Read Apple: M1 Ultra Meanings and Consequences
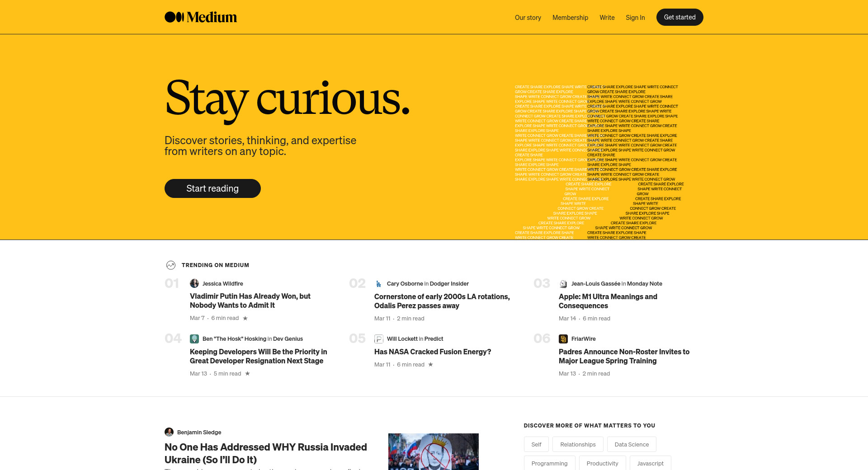This screenshot has height=470, width=868. (x=608, y=301)
